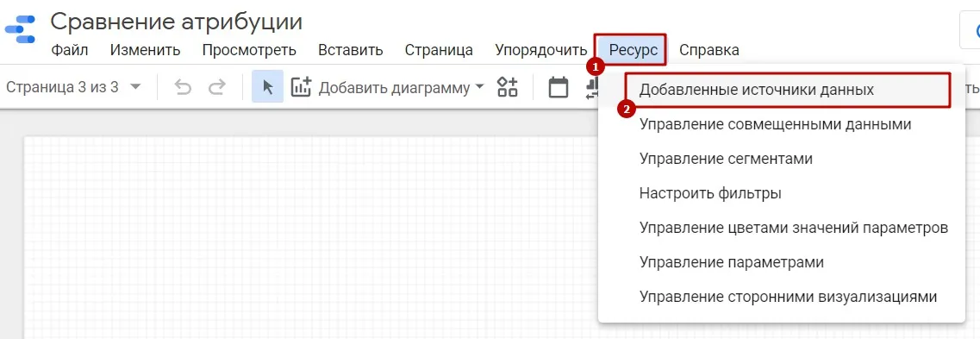Open the 'Просмотреть' menu
The height and width of the screenshot is (339, 980).
[x=249, y=50]
